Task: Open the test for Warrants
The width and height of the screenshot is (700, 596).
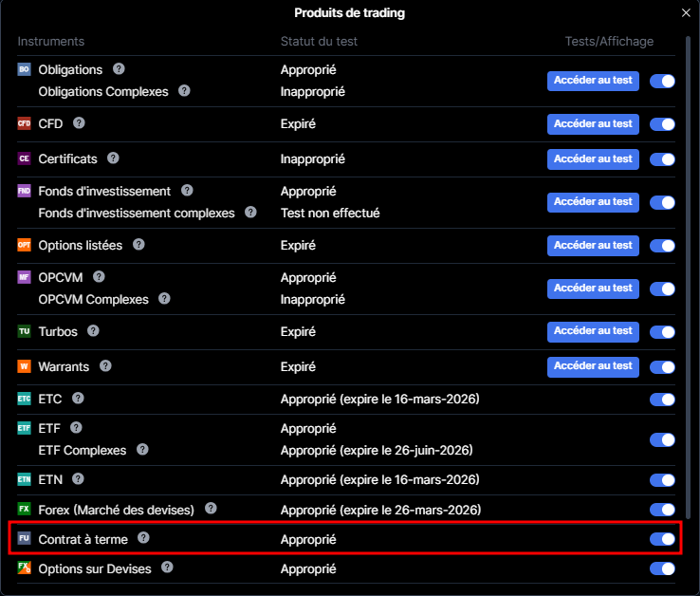Action: click(593, 366)
